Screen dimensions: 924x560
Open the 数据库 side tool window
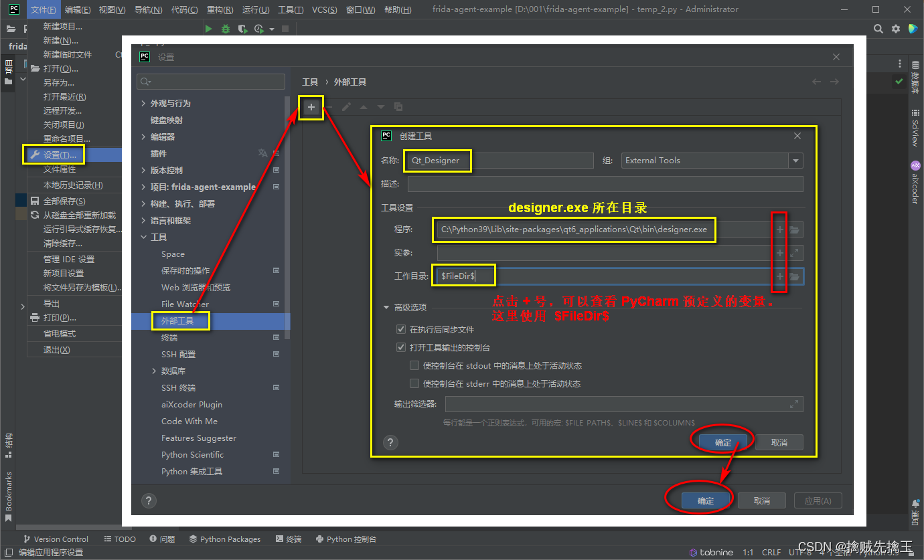915,77
